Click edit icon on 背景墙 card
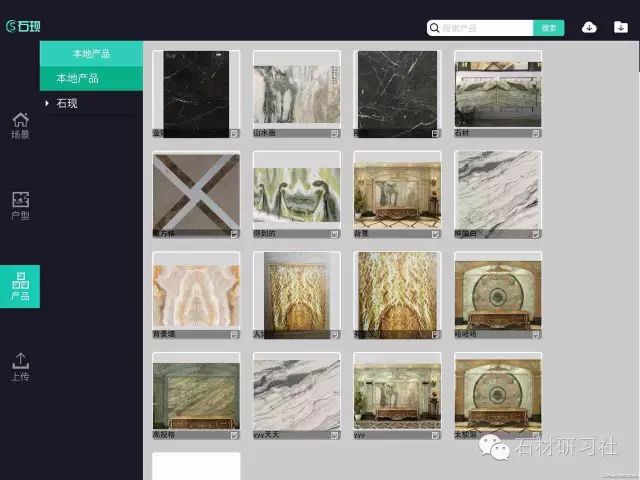640x480 pixels. click(234, 335)
